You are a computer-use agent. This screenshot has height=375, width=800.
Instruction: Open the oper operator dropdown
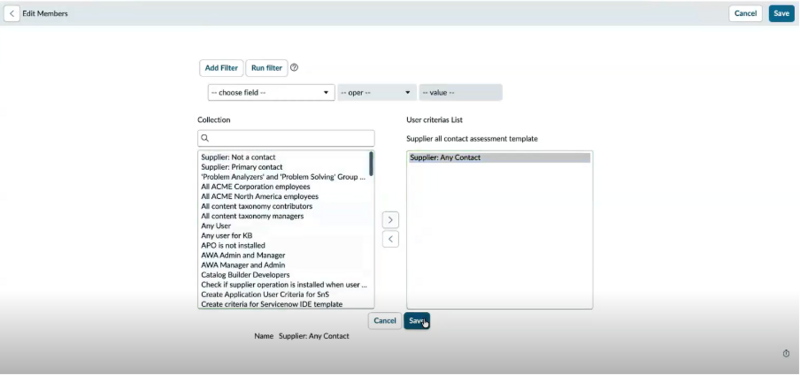tap(377, 92)
